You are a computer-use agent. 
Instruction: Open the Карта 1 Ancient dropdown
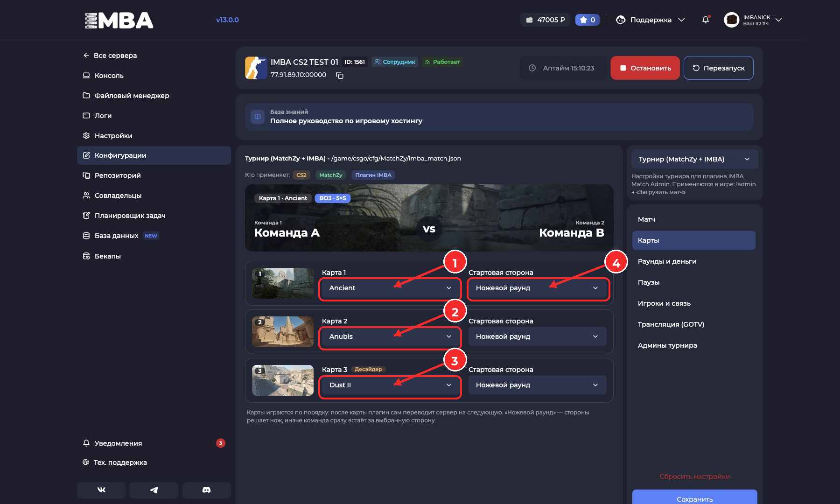(390, 288)
